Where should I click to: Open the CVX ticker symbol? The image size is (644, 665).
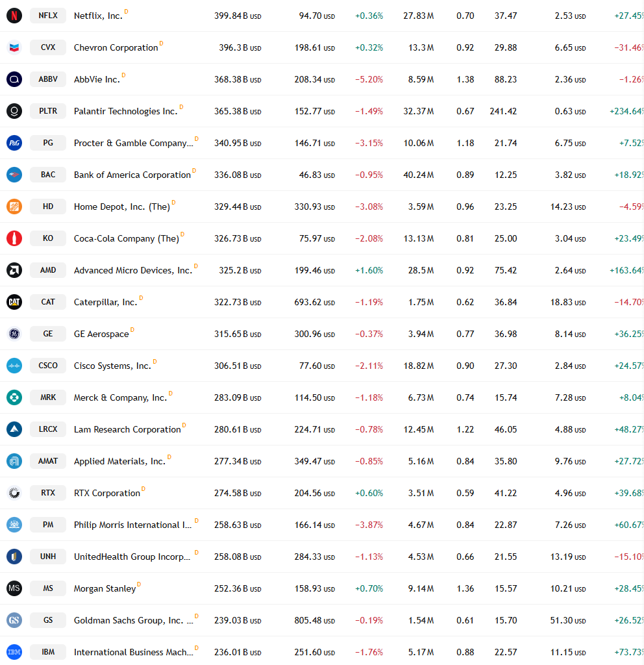48,47
